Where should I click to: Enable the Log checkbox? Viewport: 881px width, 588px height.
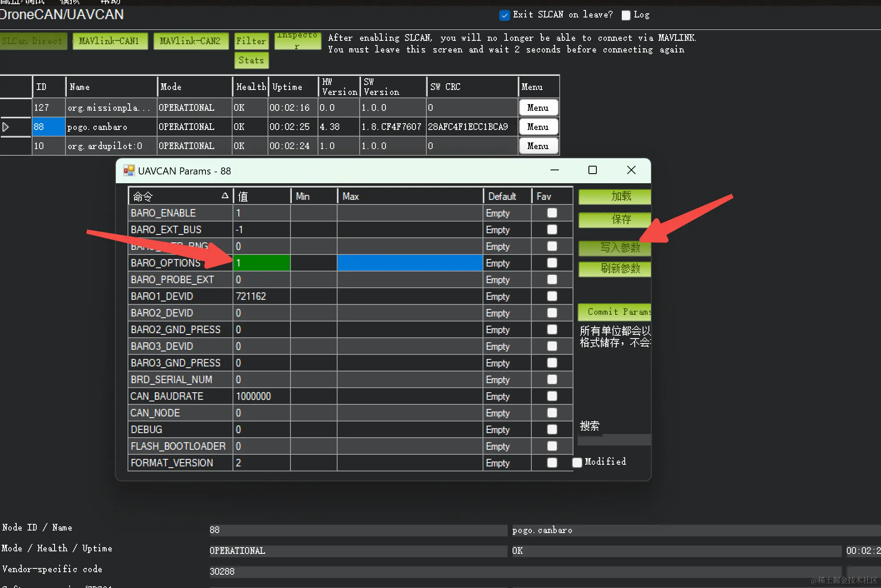(626, 15)
